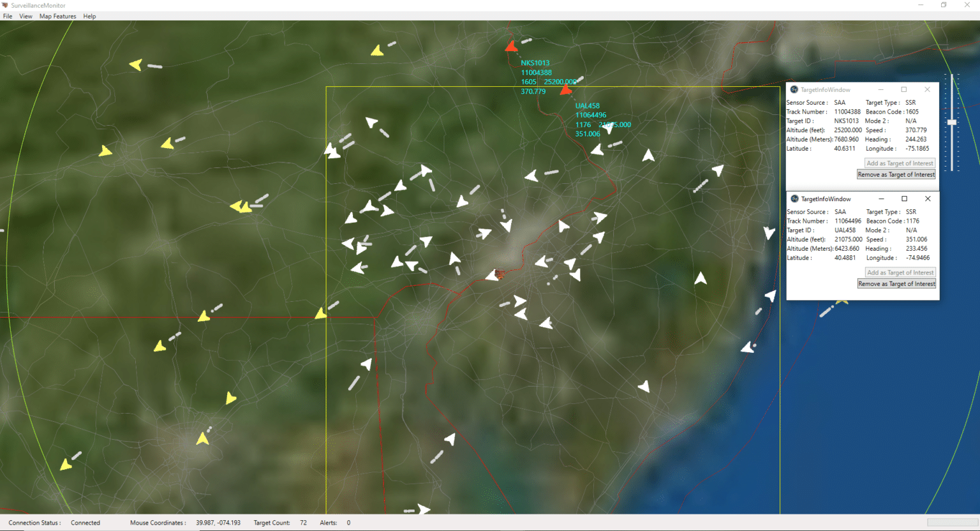Open the View menu
This screenshot has width=980, height=531.
coord(25,16)
